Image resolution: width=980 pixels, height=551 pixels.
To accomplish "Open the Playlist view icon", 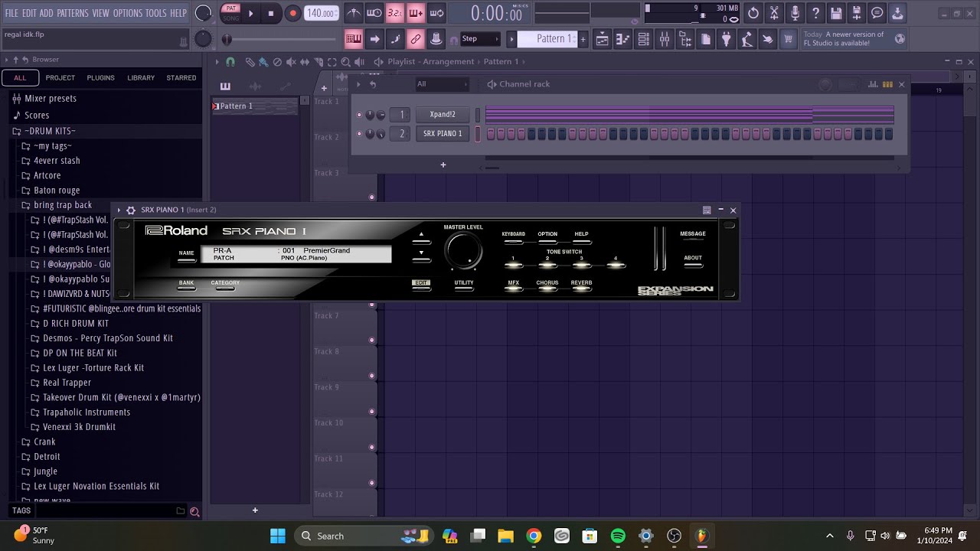I will click(603, 39).
